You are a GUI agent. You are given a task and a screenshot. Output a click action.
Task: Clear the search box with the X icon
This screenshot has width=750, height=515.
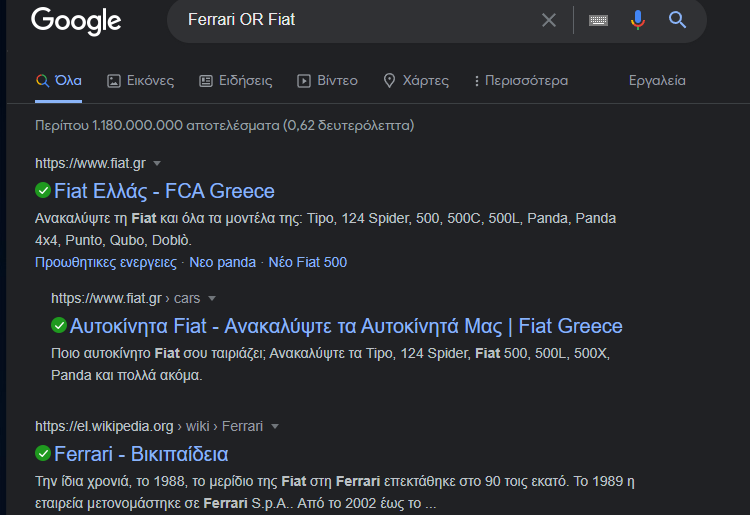tap(549, 20)
